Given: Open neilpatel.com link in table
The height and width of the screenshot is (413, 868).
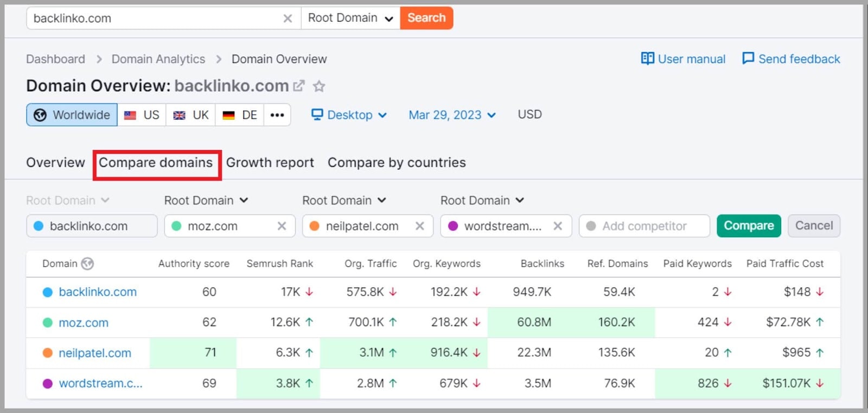Looking at the screenshot, I should pos(95,353).
